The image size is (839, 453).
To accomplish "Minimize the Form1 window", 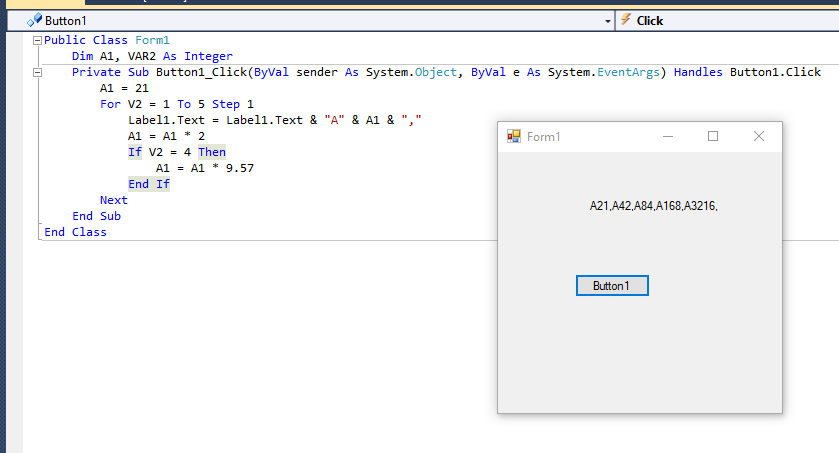I will coord(667,136).
